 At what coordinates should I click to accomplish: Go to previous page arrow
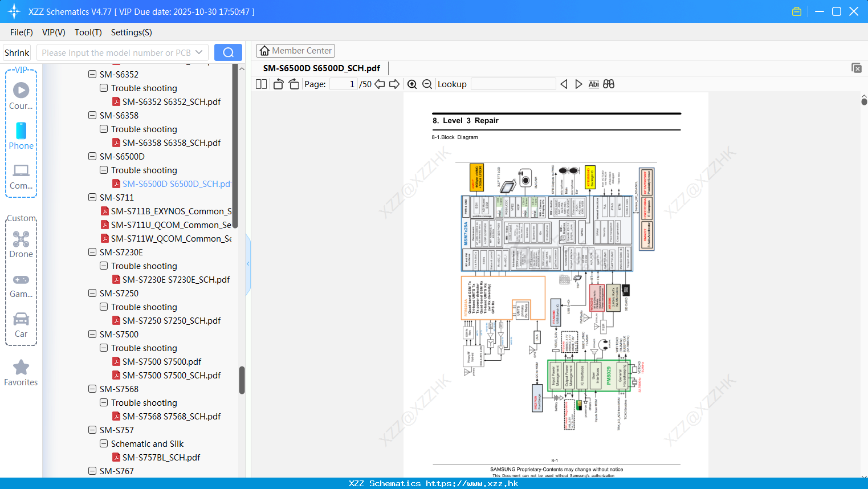pyautogui.click(x=380, y=84)
